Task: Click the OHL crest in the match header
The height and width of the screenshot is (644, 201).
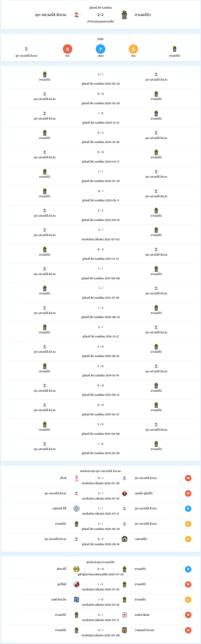Action: (x=76, y=15)
